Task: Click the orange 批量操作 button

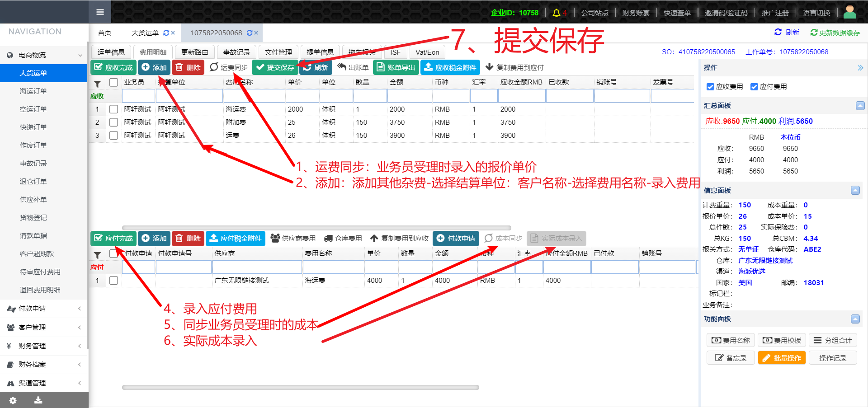Action: click(782, 358)
